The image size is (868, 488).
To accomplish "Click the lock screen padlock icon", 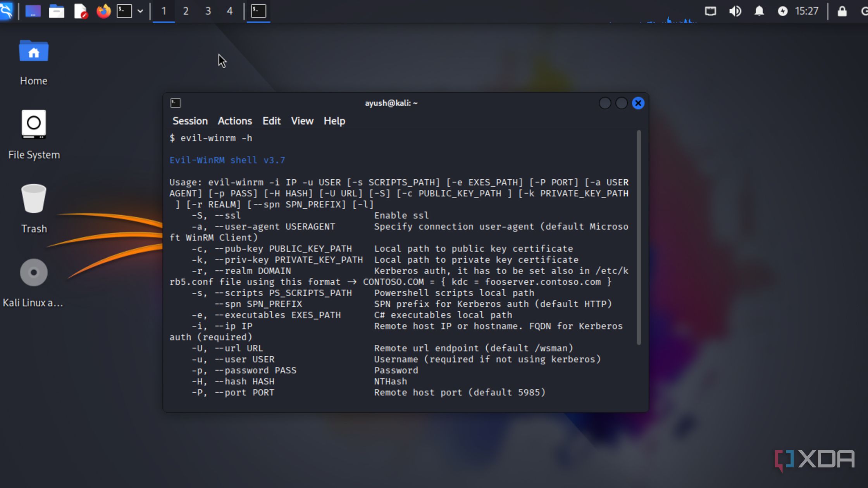I will pos(842,11).
